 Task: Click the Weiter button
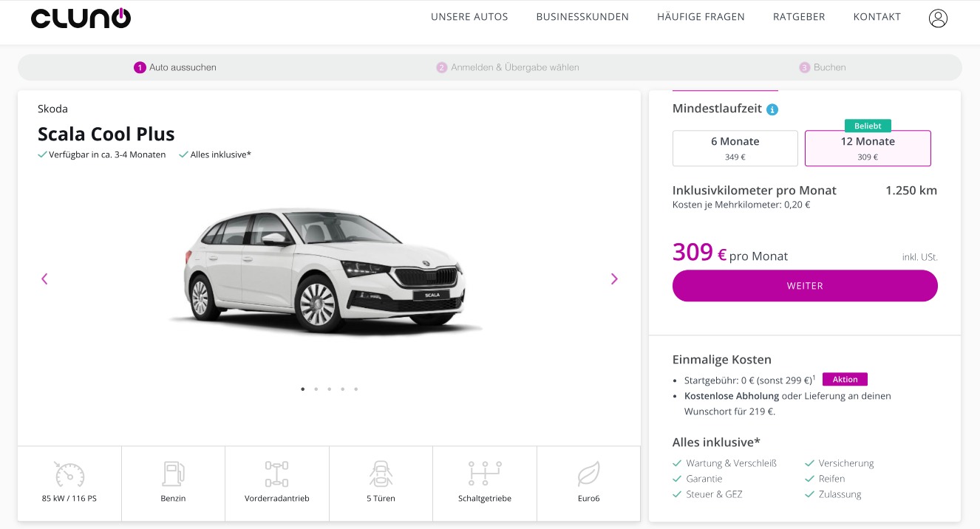click(805, 286)
